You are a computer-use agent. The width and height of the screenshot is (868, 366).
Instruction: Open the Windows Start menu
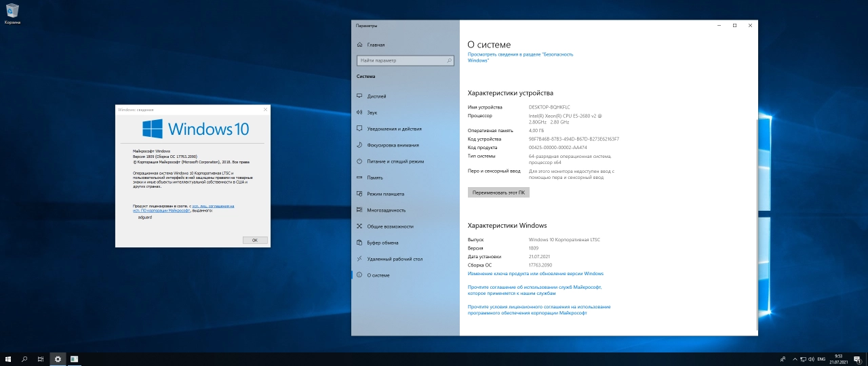pos(8,359)
